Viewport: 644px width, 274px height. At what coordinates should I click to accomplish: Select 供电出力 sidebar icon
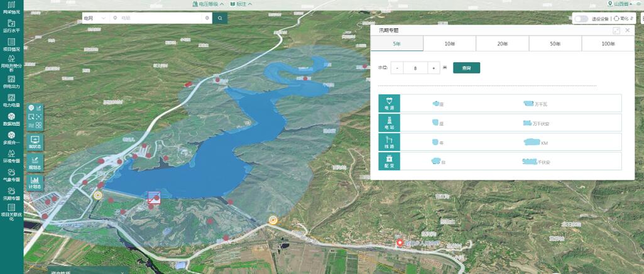pos(11,82)
